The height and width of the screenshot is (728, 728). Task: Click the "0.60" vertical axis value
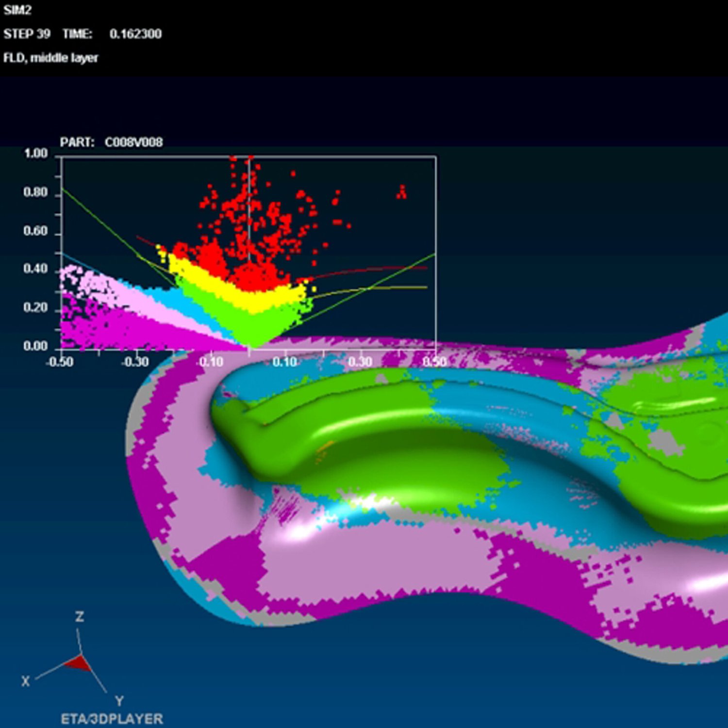(x=36, y=231)
